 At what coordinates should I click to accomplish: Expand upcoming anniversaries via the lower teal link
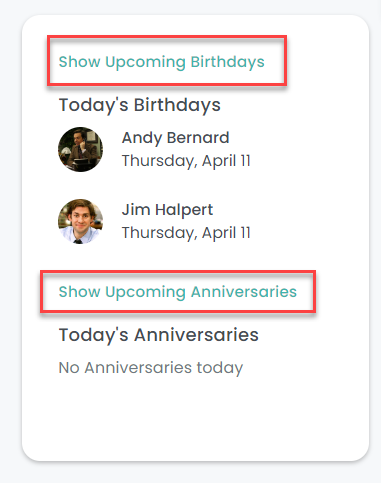click(x=178, y=292)
